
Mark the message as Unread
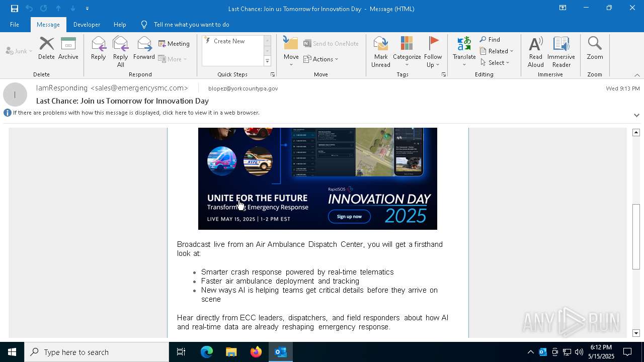[381, 51]
